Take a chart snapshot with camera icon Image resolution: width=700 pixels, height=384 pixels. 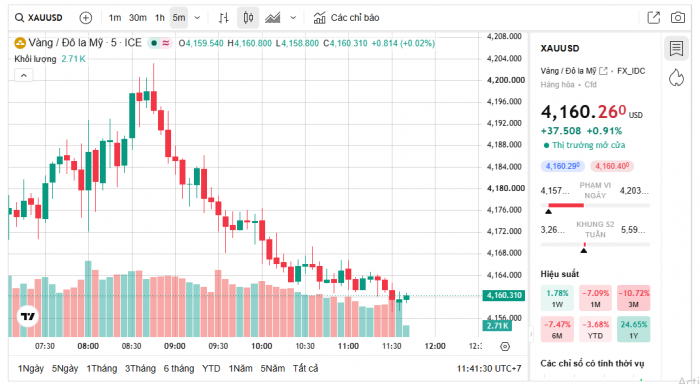click(678, 18)
